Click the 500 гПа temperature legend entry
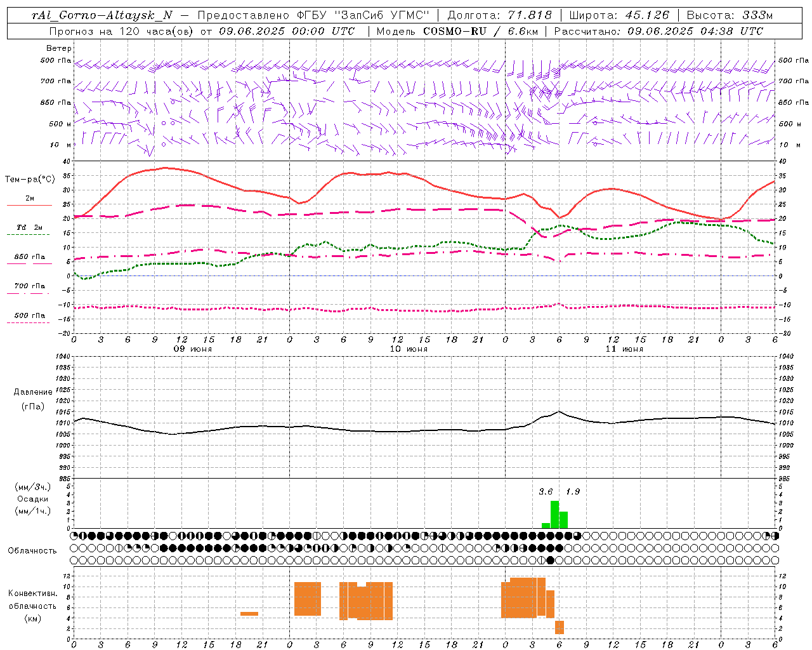The width and height of the screenshot is (812, 650). [29, 315]
